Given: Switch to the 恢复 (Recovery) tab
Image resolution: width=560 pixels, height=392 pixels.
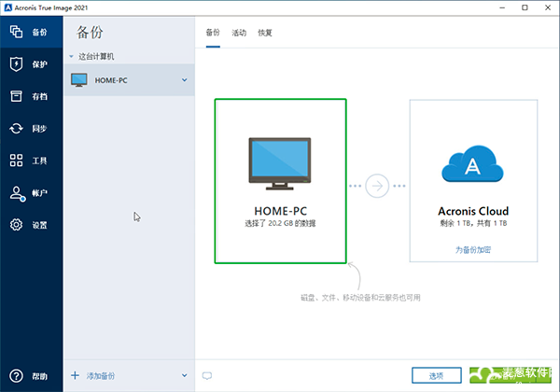Looking at the screenshot, I should tap(265, 33).
